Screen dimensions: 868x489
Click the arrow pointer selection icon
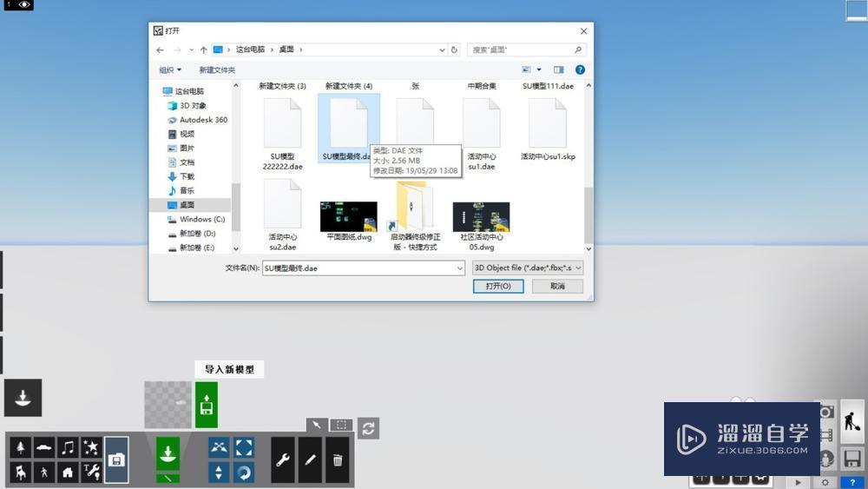pos(317,425)
